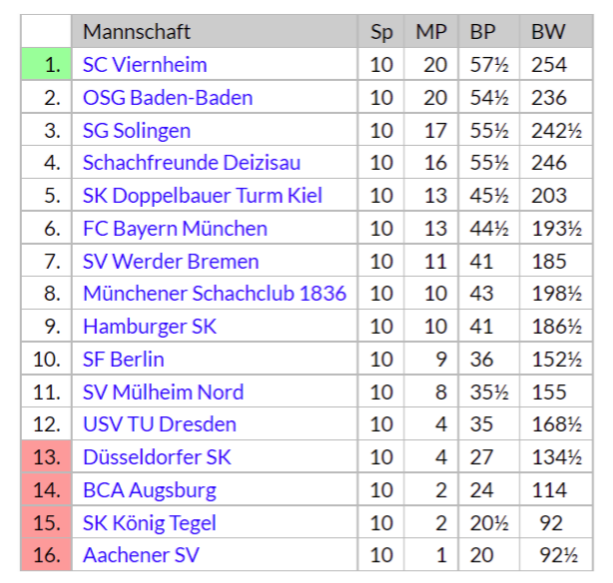
Task: Open the Aachener SV team link
Action: 141,555
